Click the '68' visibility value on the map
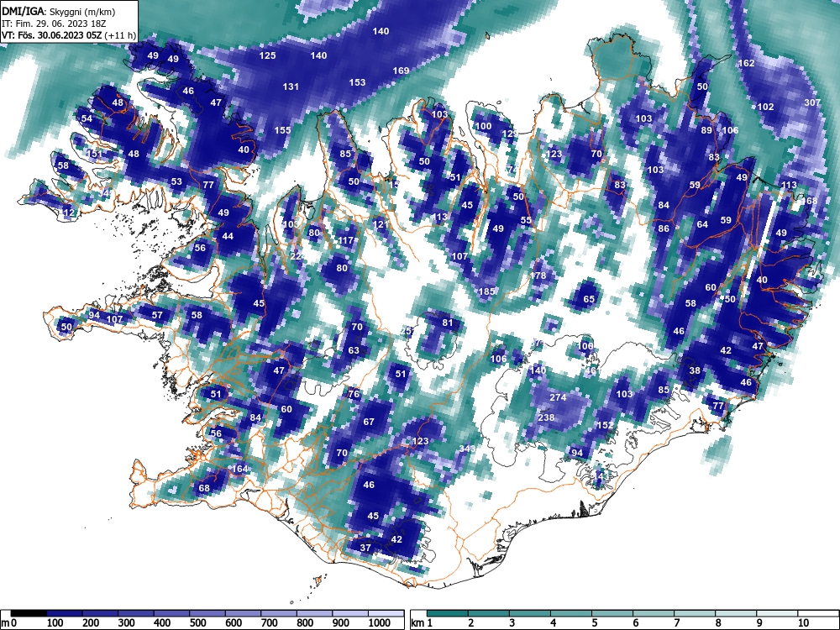This screenshot has height=630, width=840. [x=204, y=489]
